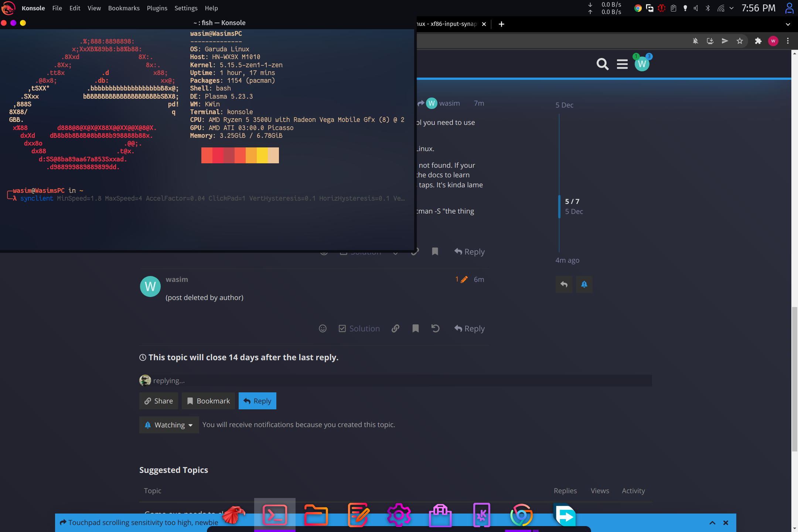This screenshot has width=798, height=532.
Task: Click the blue Reply button below topic
Action: point(258,401)
